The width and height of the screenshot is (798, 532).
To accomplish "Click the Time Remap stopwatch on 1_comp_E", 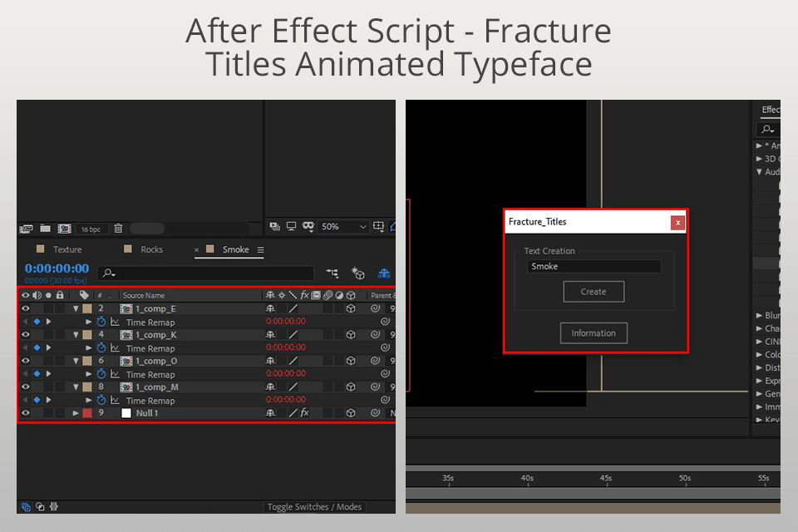I will pyautogui.click(x=101, y=322).
